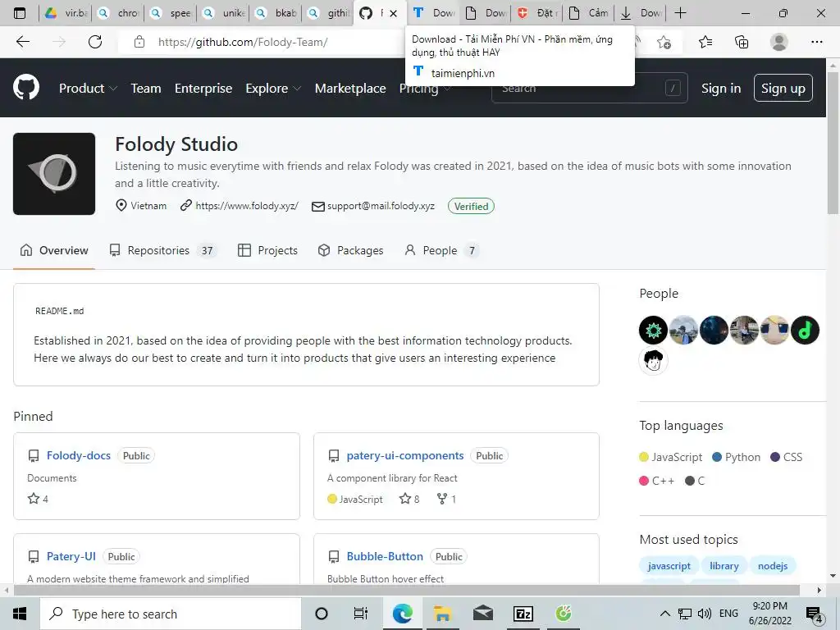Switch to the People tab
This screenshot has width=840, height=630.
coord(441,250)
